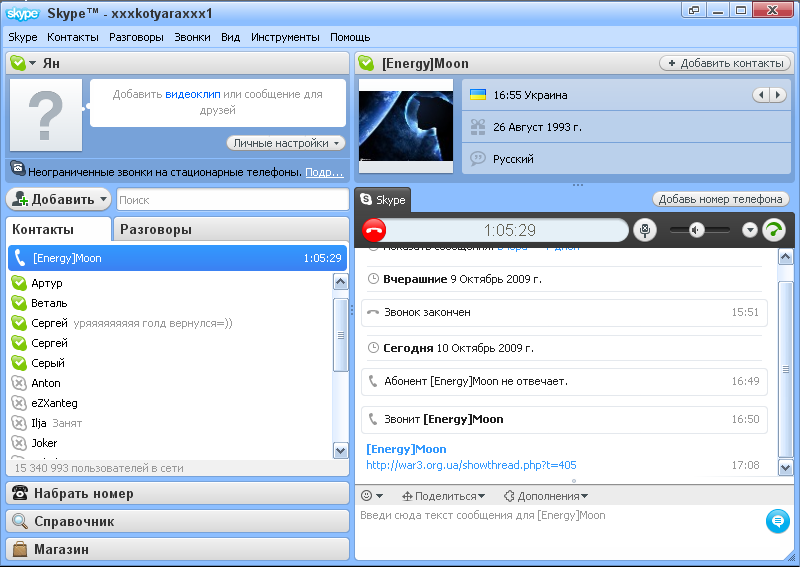Click the green call-quality phone icon
The height and width of the screenshot is (567, 800).
pos(773,230)
